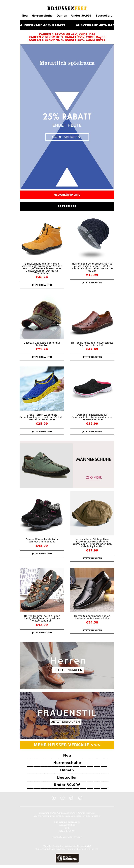The height and width of the screenshot is (868, 134).
Task: Open the X (Twitter) social icon
Action: click(x=62, y=798)
